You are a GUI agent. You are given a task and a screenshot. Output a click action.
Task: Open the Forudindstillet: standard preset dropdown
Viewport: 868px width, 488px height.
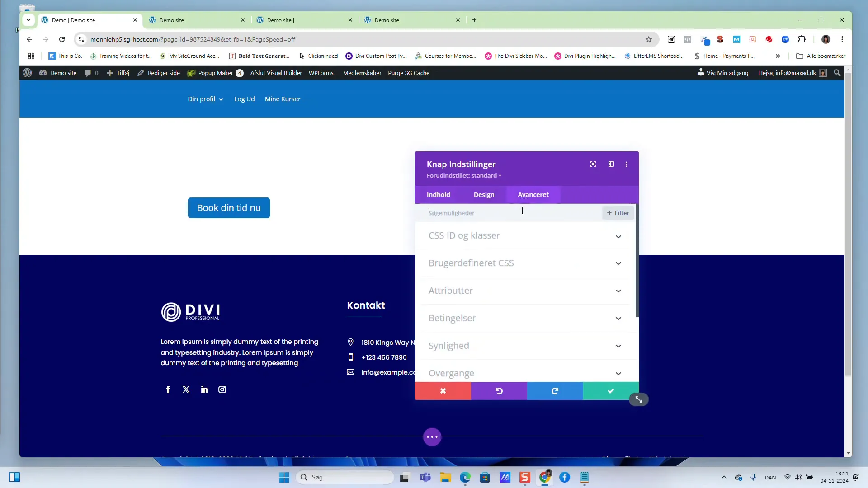[464, 176]
